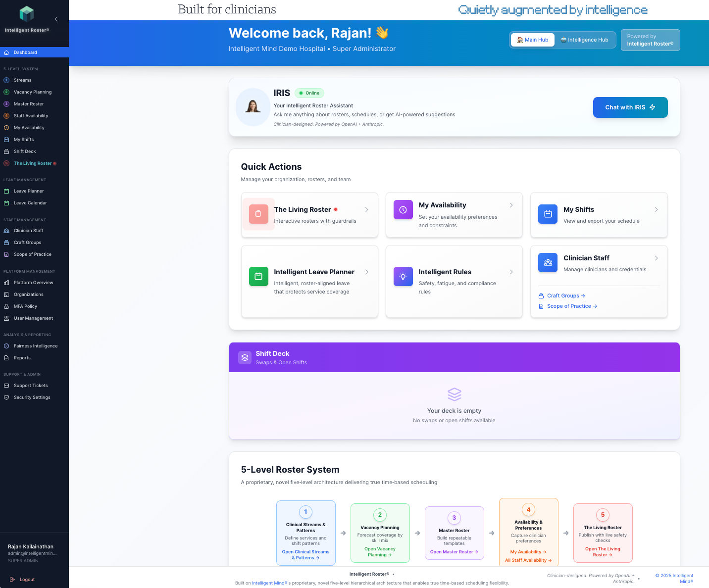Collapse the sidebar with the chevron arrow
The height and width of the screenshot is (588, 709).
[x=56, y=19]
